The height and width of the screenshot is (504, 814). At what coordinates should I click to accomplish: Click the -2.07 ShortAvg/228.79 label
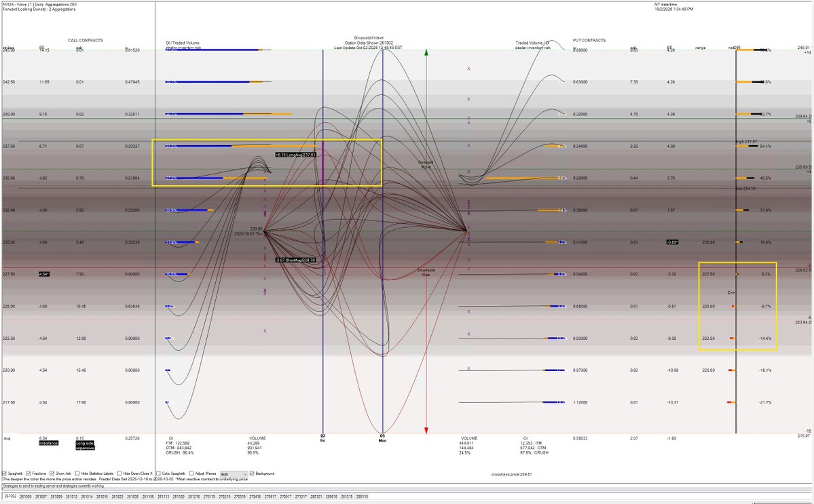pos(295,260)
